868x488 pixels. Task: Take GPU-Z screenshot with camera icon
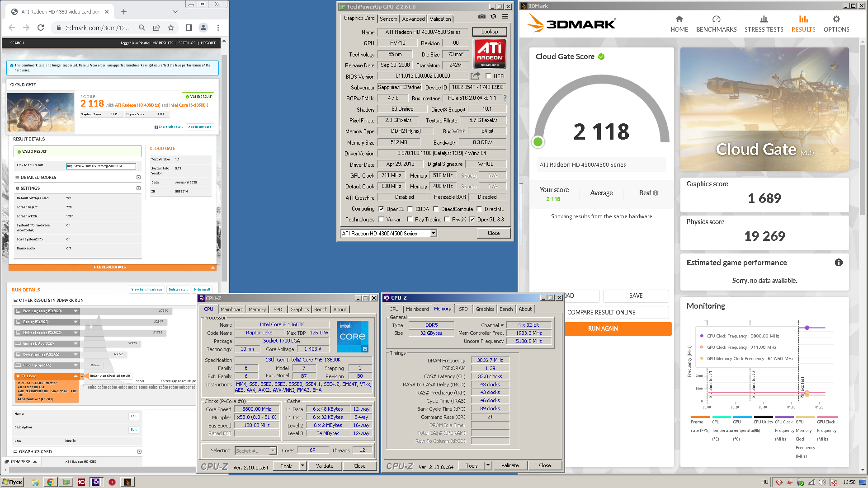pos(482,17)
